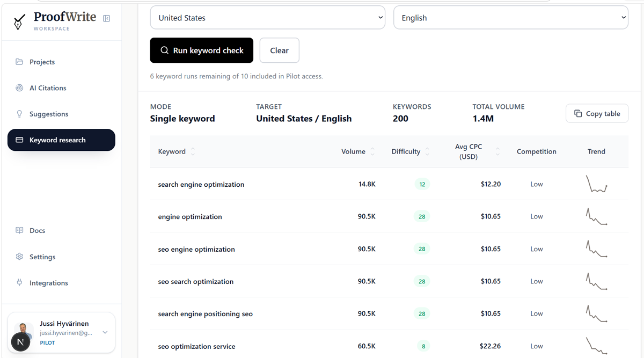Click difficulty badge 28 for engine optimization row
The height and width of the screenshot is (358, 644).
(x=422, y=216)
